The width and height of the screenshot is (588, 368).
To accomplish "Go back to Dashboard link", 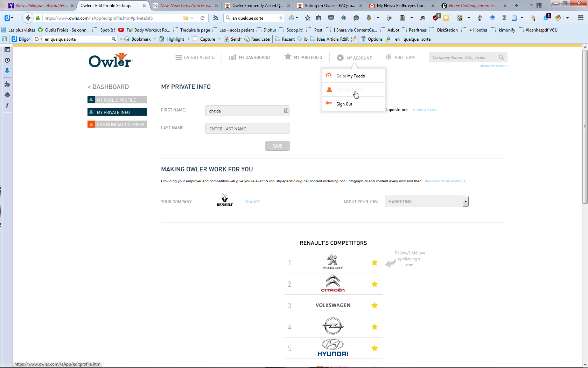I will tap(108, 87).
